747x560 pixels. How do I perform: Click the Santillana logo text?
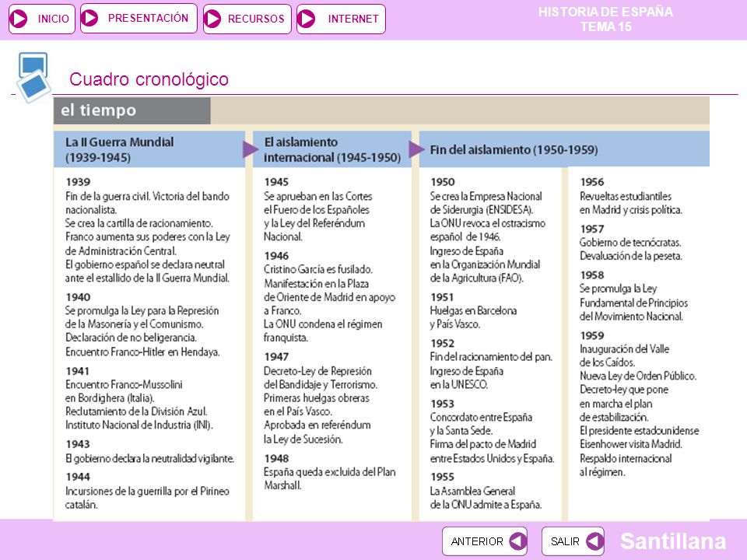[x=673, y=541]
